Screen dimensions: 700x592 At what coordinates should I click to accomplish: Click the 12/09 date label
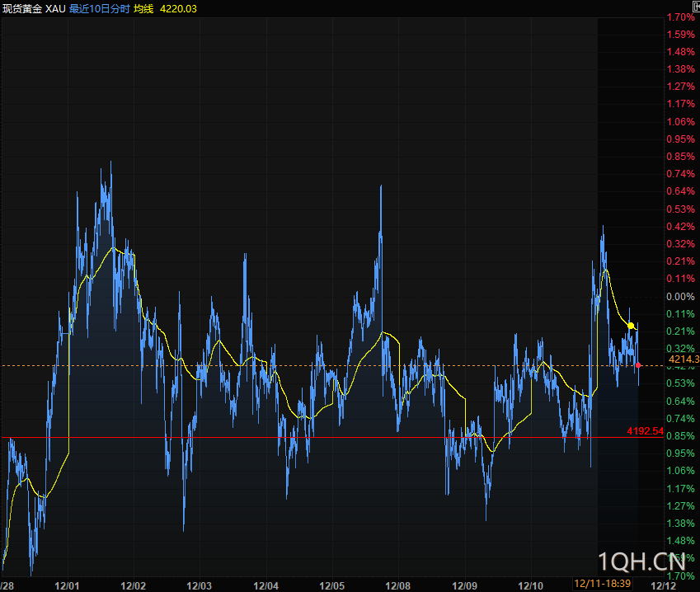tap(465, 585)
